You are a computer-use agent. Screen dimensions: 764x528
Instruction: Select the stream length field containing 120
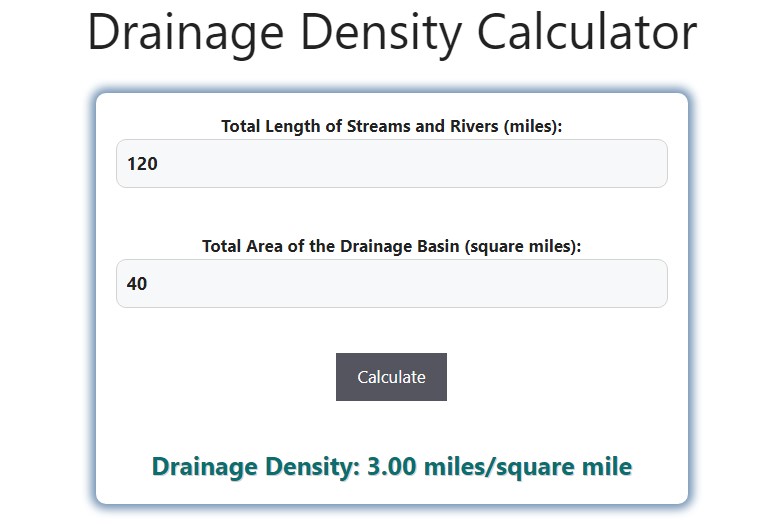point(392,164)
